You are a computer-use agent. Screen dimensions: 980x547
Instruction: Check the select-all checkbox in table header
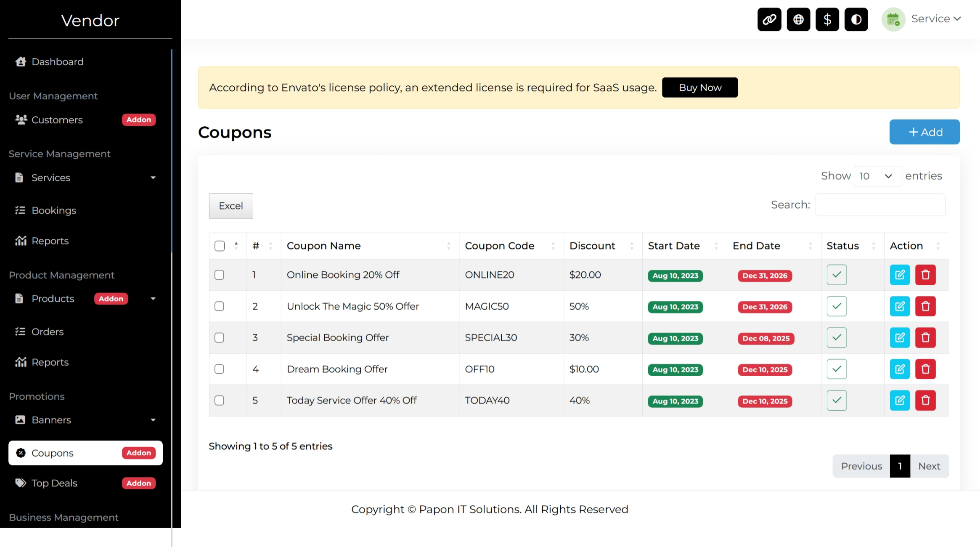pos(220,246)
